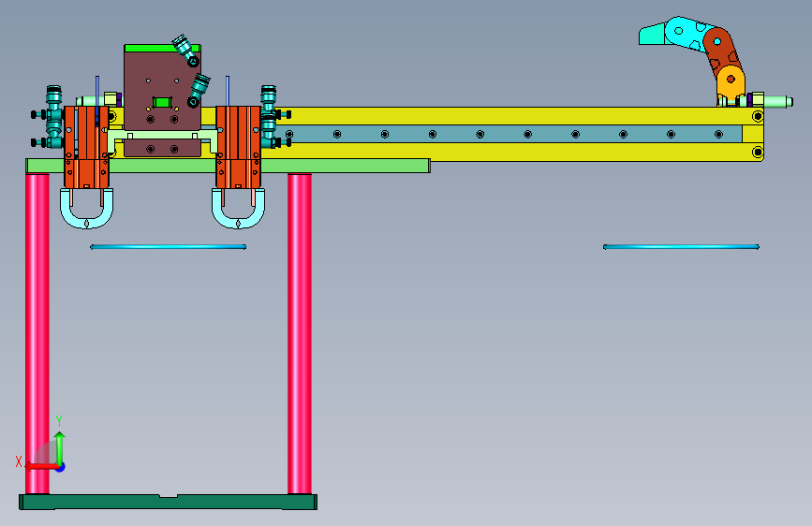Click the pale green rod end at far right
The height and width of the screenshot is (526, 812).
point(778,101)
